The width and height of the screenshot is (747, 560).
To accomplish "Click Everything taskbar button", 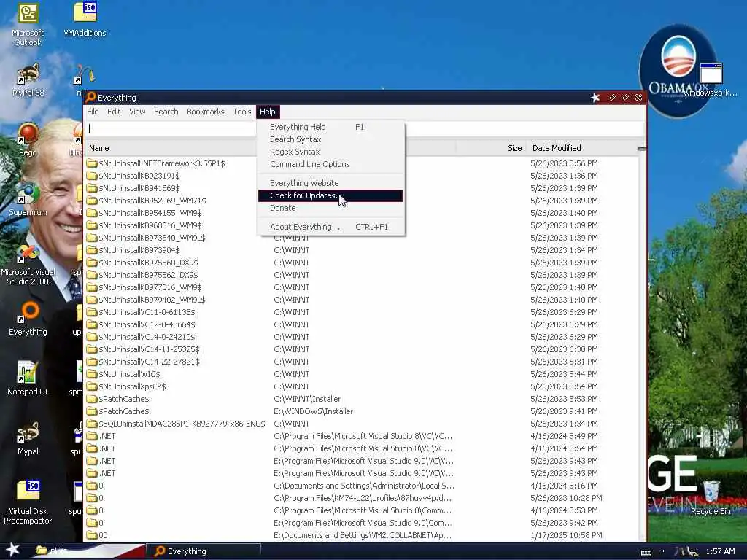I will (204, 551).
